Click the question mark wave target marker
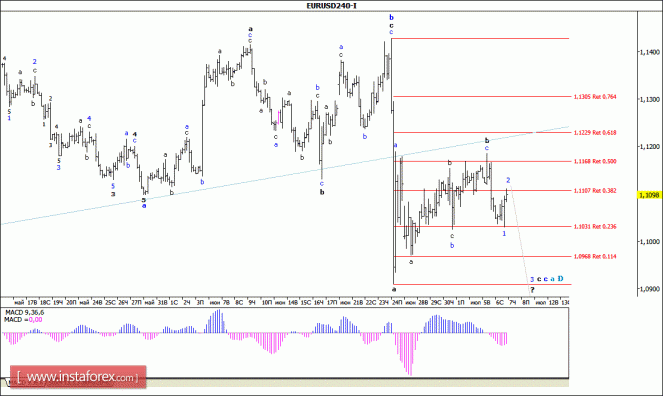Image resolution: width=663 pixels, height=396 pixels. tap(532, 290)
